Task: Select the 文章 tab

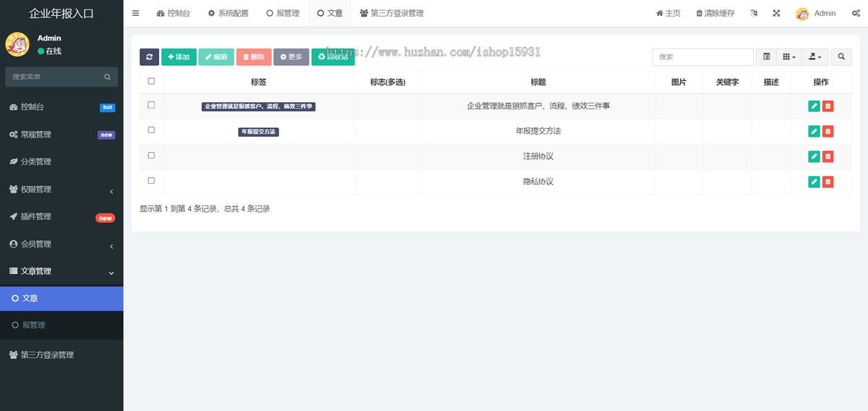Action: click(x=330, y=13)
